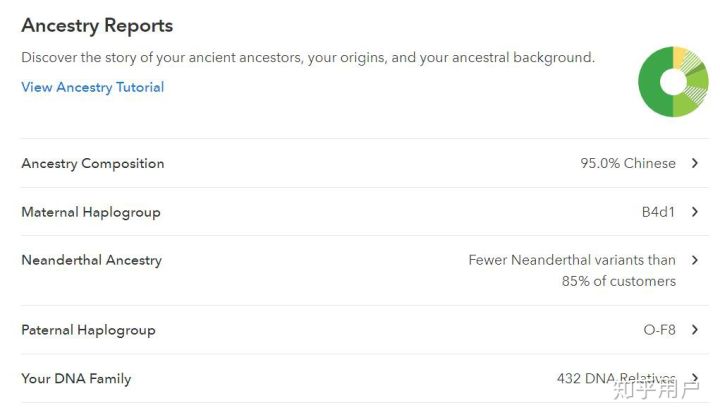The height and width of the screenshot is (415, 720).
Task: Open the Your DNA Family row label
Action: pyautogui.click(x=76, y=379)
